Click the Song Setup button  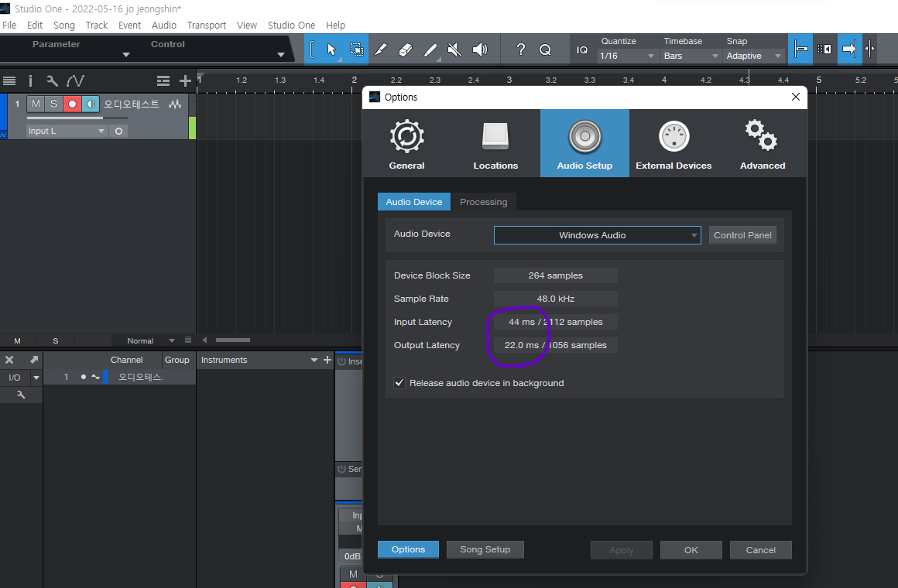pos(485,549)
